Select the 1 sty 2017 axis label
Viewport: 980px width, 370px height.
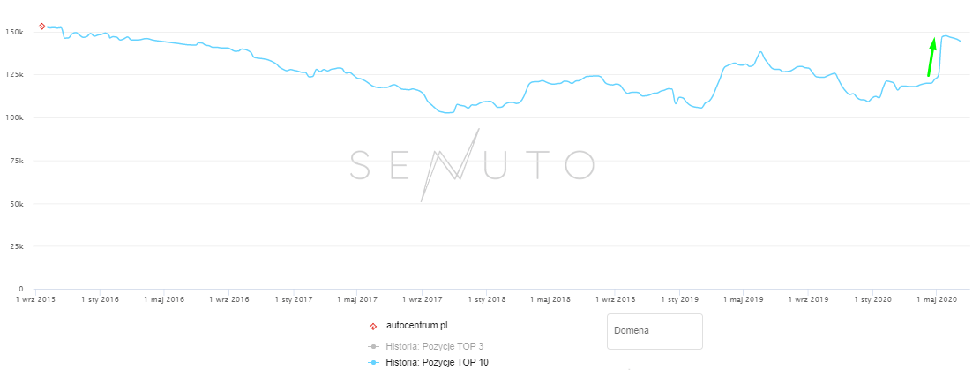point(293,301)
